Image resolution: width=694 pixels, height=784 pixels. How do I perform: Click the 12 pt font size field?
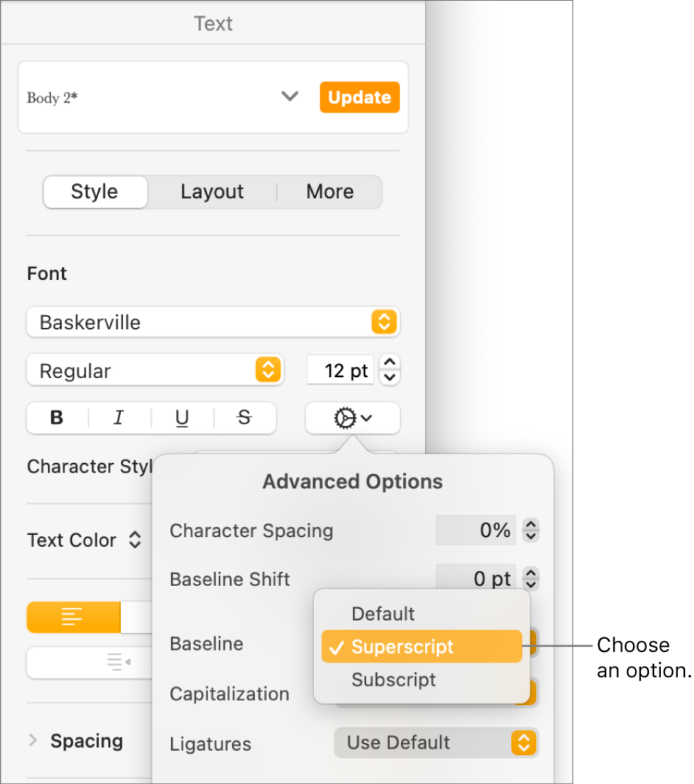(340, 371)
